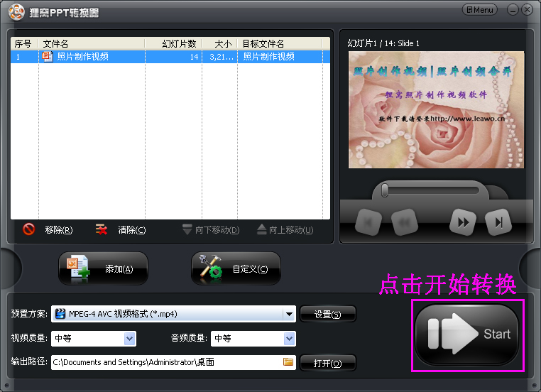This screenshot has height=392, width=541.
Task: Click the red 移除(R) remove icon
Action: pyautogui.click(x=28, y=229)
